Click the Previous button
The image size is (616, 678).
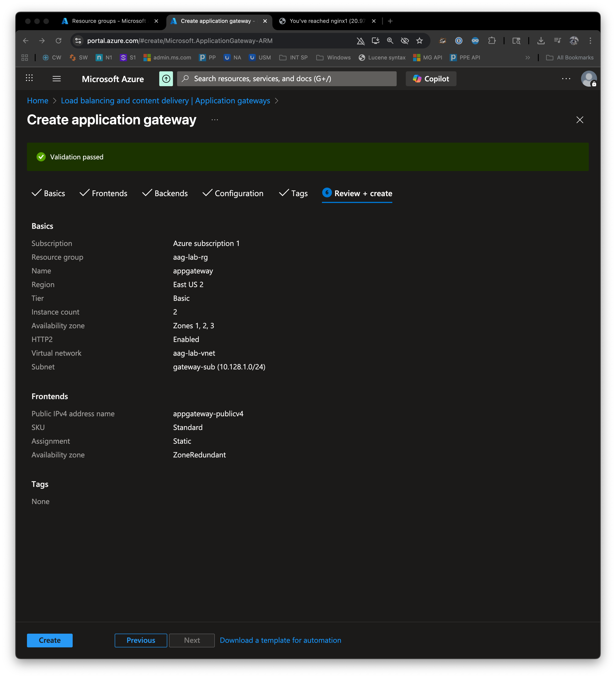141,640
